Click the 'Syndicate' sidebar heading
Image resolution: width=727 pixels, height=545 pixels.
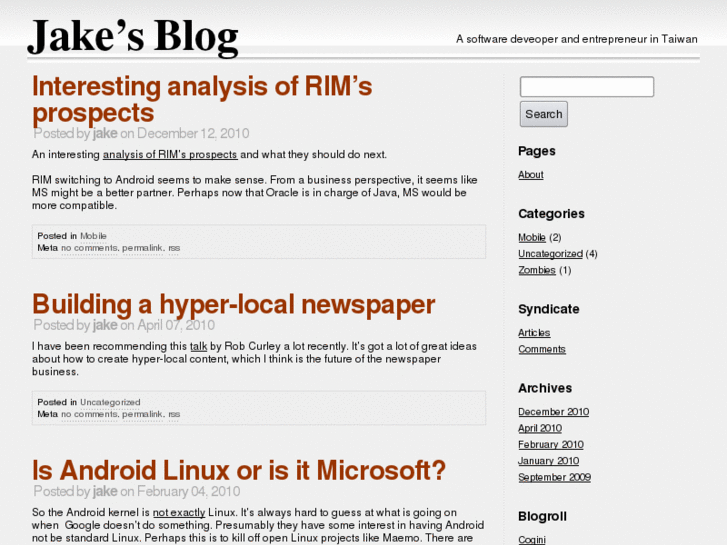(549, 309)
